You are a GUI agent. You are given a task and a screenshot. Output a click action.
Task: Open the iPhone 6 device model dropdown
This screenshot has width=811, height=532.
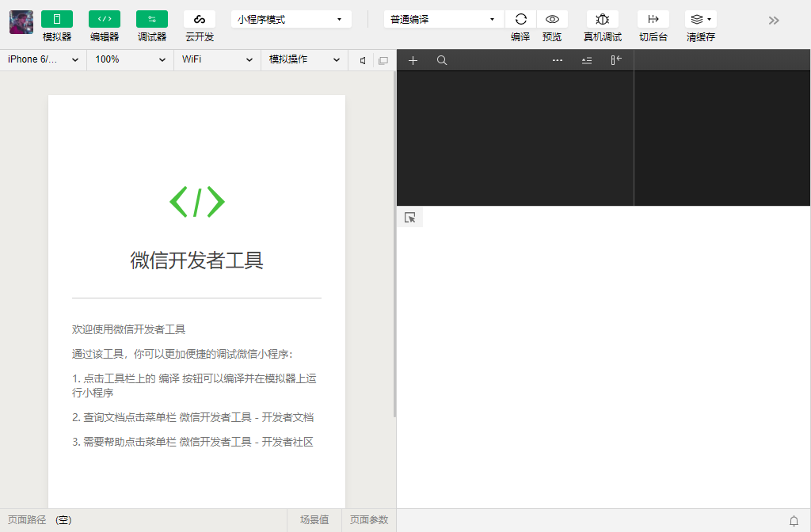coord(44,59)
